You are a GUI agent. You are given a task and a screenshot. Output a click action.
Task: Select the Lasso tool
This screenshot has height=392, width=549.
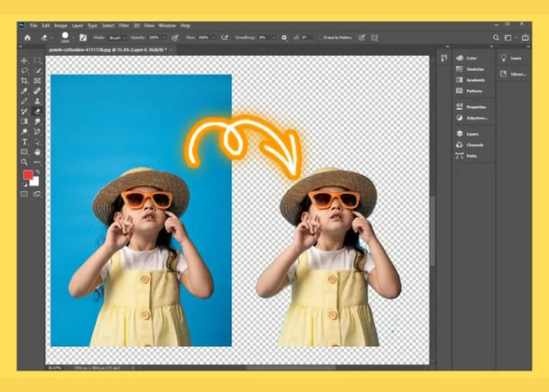click(x=24, y=71)
